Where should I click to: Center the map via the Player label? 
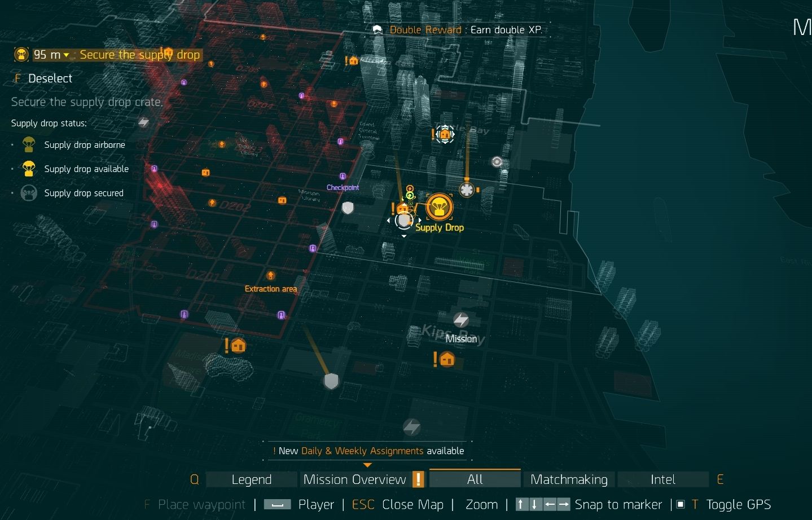point(316,504)
